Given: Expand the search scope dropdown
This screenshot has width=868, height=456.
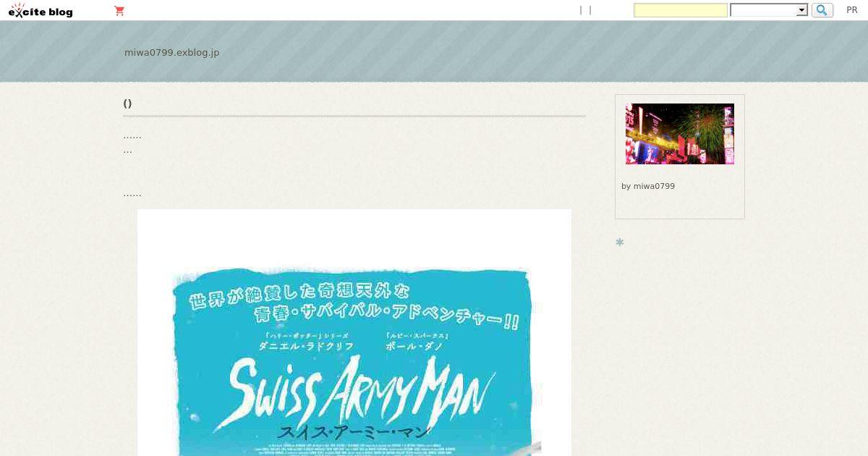Looking at the screenshot, I should click(769, 10).
